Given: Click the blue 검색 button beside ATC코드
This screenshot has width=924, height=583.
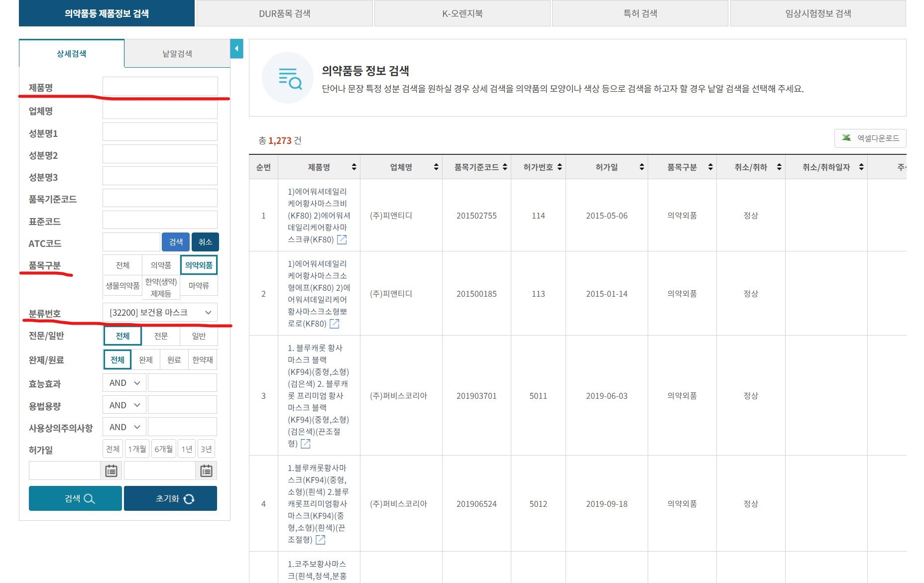Looking at the screenshot, I should coord(176,242).
